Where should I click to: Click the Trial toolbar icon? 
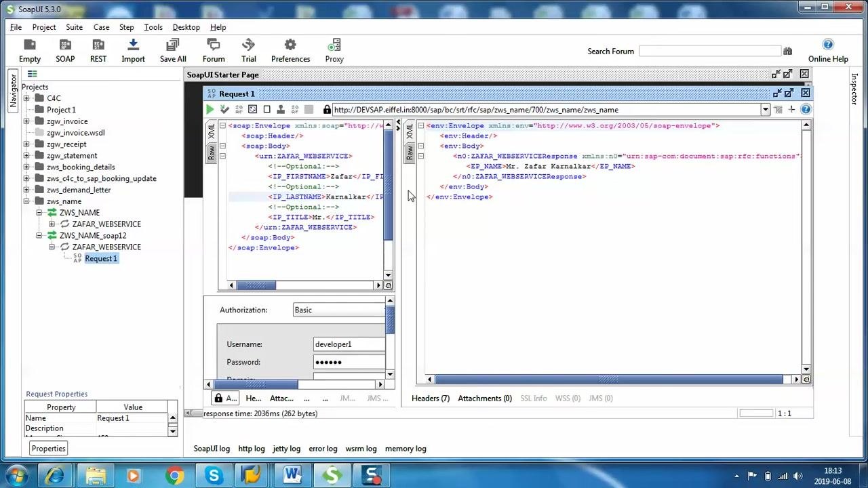click(249, 51)
